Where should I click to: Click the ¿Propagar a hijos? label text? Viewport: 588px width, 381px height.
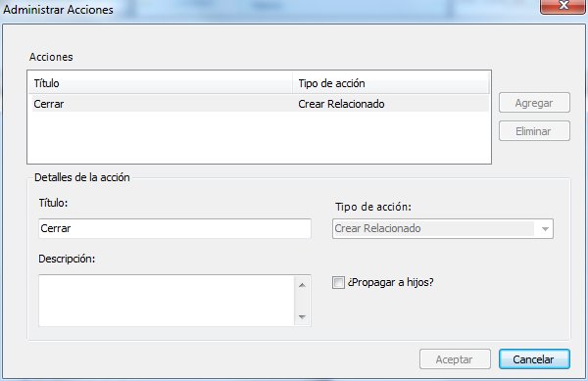coord(390,282)
